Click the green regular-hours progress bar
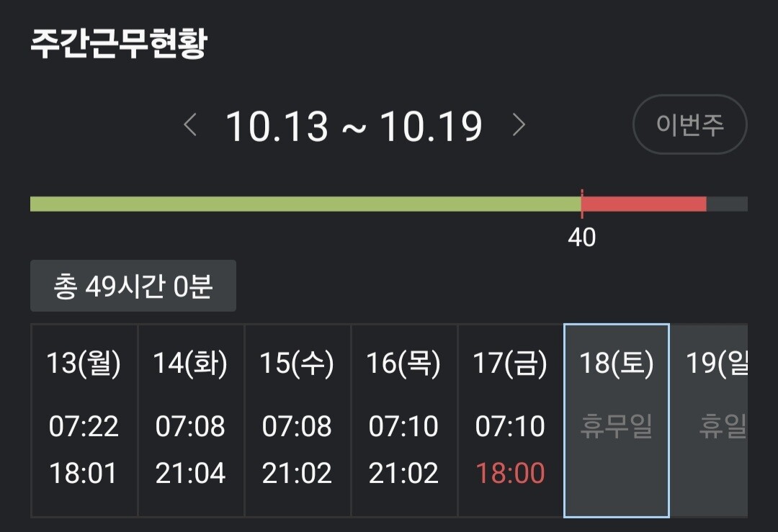Screen dimensions: 778x532 tap(305, 204)
